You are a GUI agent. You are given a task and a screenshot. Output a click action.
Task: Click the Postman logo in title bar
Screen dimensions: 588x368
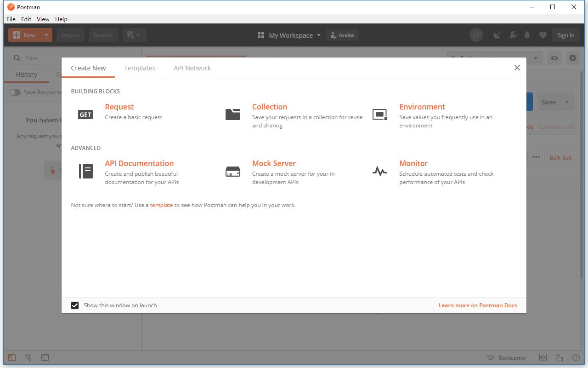click(x=11, y=7)
